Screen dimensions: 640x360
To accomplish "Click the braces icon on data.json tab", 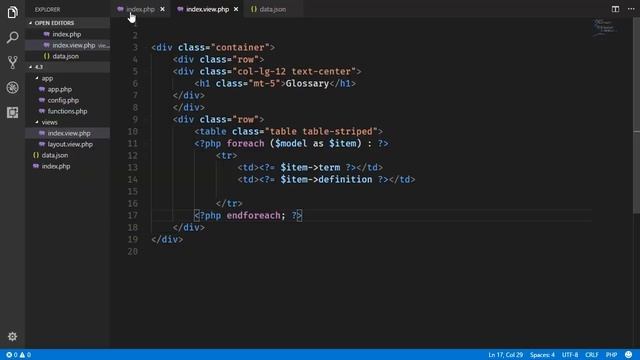I will (254, 9).
